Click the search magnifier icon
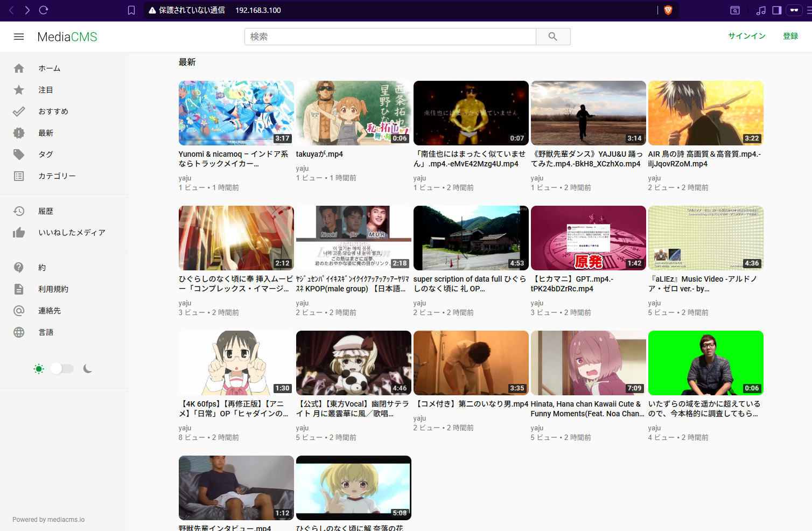 (553, 36)
